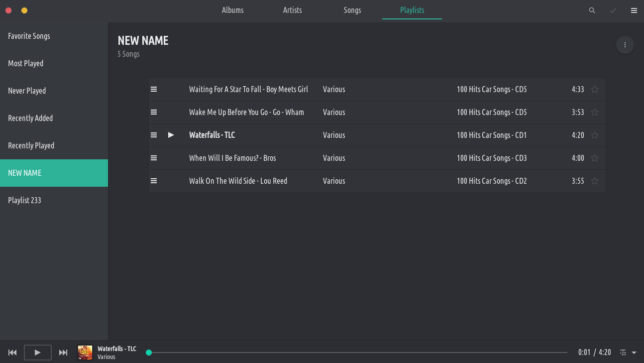
Task: Star the Waterfalls - TLC song
Action: tap(595, 135)
